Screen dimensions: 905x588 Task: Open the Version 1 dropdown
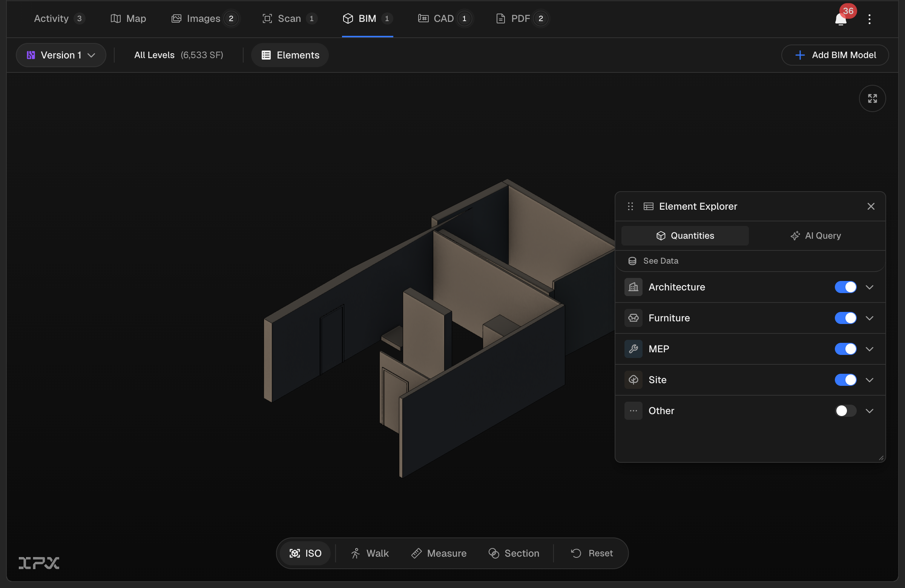(61, 55)
